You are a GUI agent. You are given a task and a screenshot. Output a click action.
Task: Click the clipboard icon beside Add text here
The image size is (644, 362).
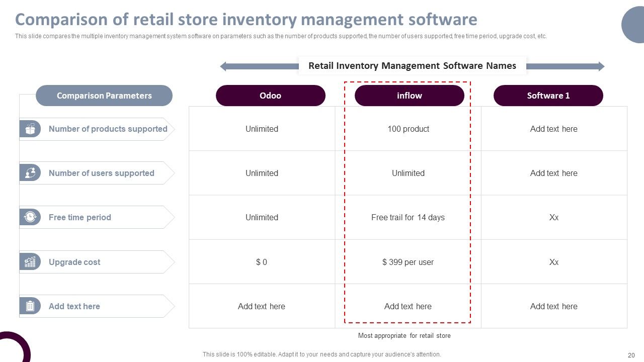(30, 306)
